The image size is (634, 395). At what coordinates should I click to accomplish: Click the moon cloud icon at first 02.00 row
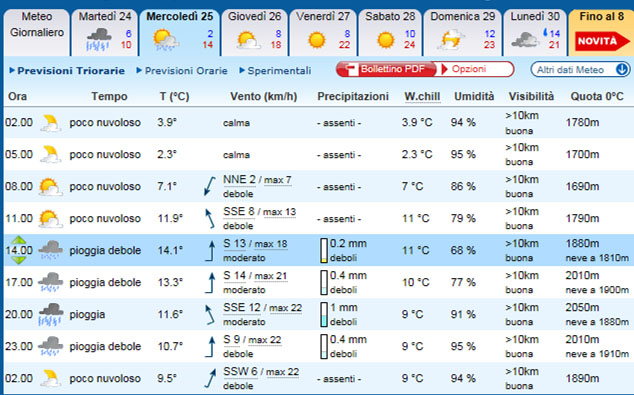click(x=51, y=123)
